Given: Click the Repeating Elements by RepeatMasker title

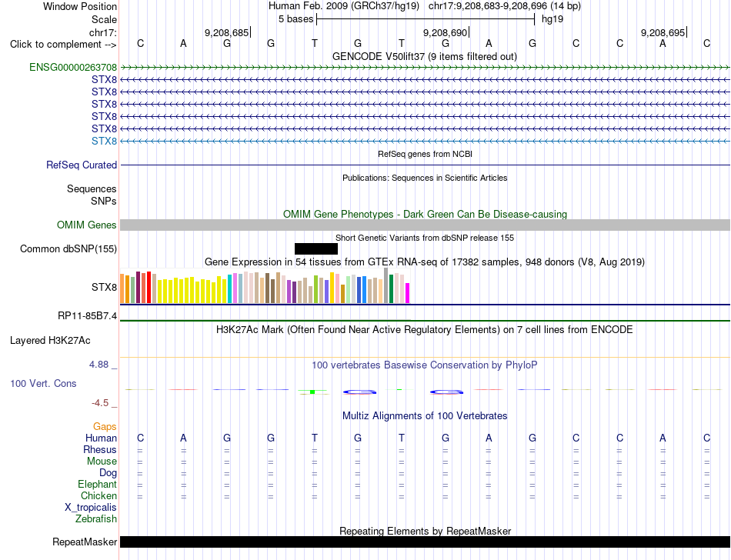Looking at the screenshot, I should point(426,531).
